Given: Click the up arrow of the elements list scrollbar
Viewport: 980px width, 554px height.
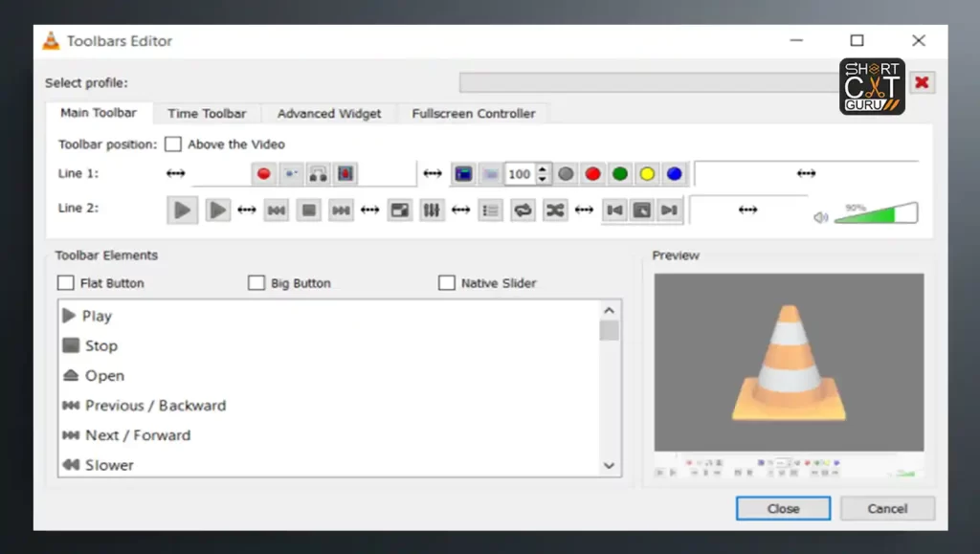Looking at the screenshot, I should pos(610,310).
